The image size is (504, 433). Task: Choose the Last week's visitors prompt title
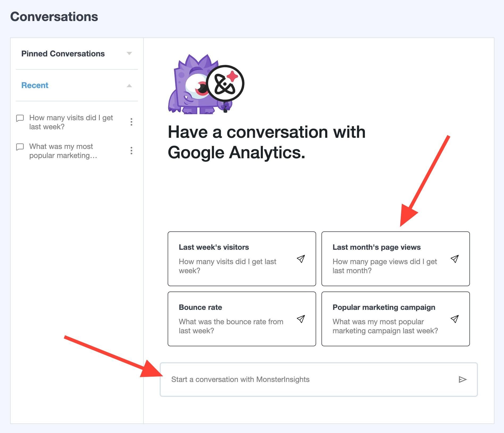pos(214,247)
